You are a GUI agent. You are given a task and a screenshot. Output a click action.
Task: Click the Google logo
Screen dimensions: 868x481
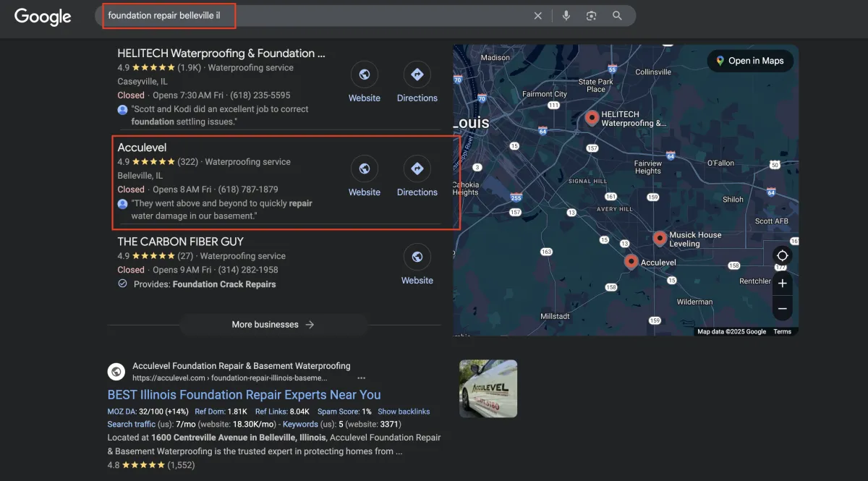(x=43, y=17)
